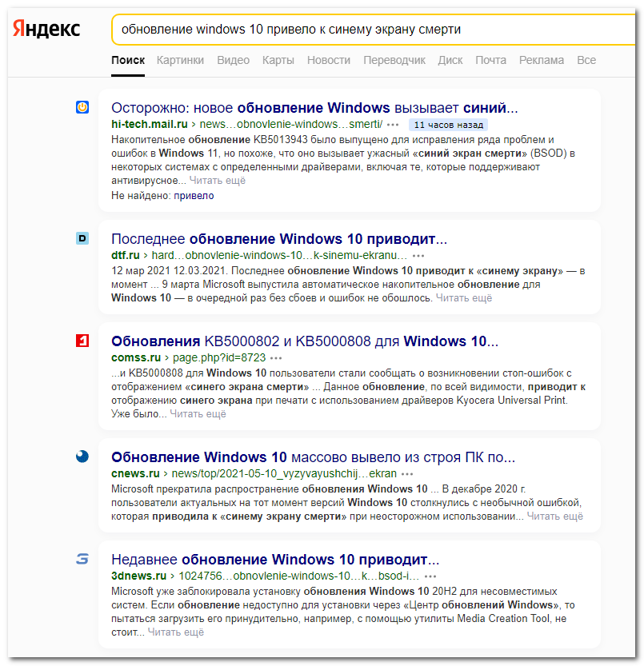Focus the search query input field
The height and width of the screenshot is (666, 644).
(374, 30)
